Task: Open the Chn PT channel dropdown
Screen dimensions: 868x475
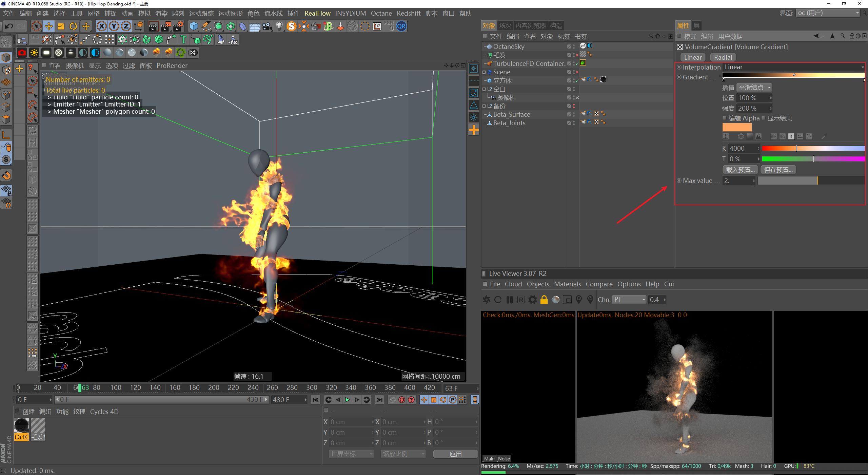Action: pos(629,299)
